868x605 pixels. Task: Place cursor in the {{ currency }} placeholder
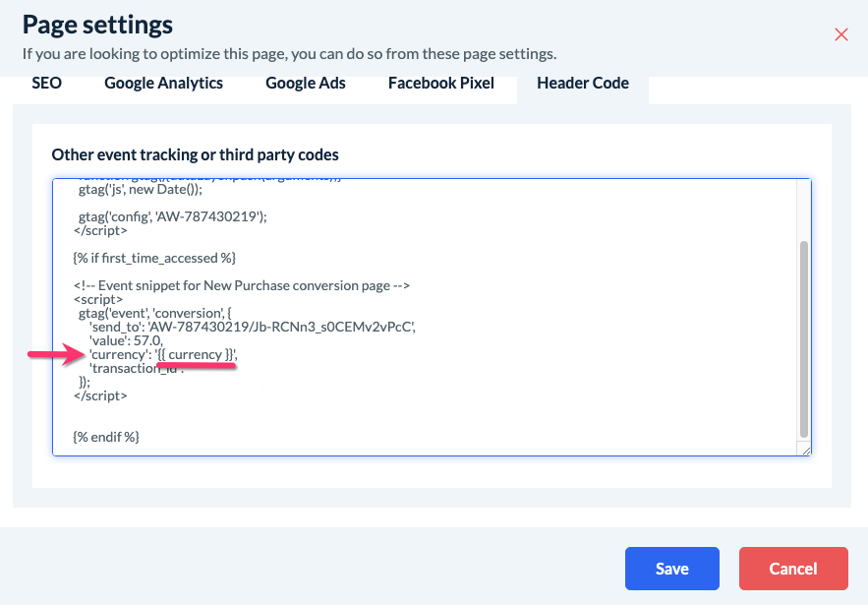[197, 354]
